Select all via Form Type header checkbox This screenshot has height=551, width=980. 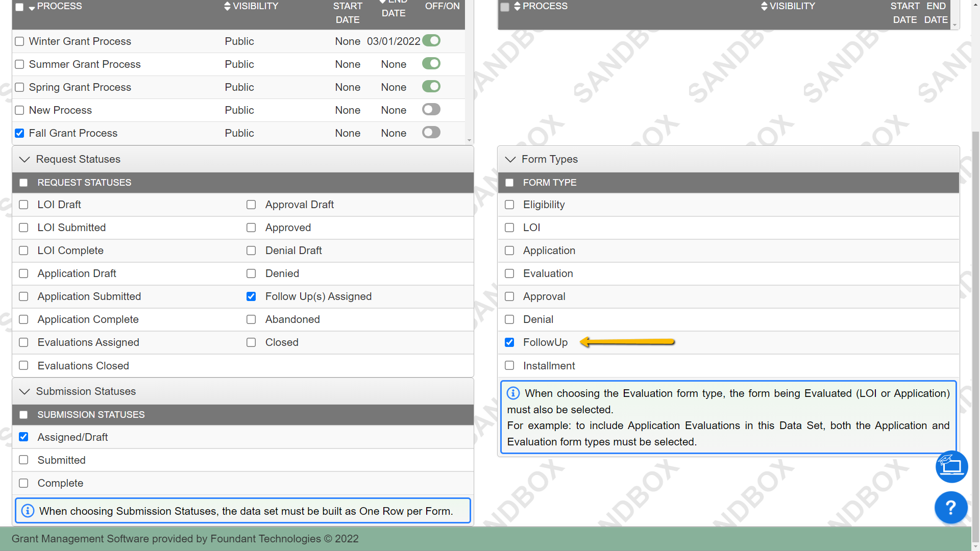509,183
